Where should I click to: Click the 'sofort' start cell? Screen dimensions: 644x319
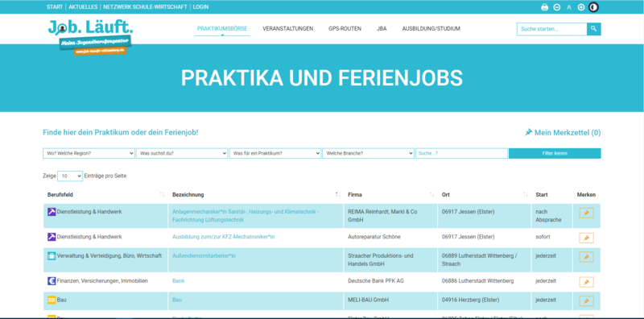coord(552,238)
